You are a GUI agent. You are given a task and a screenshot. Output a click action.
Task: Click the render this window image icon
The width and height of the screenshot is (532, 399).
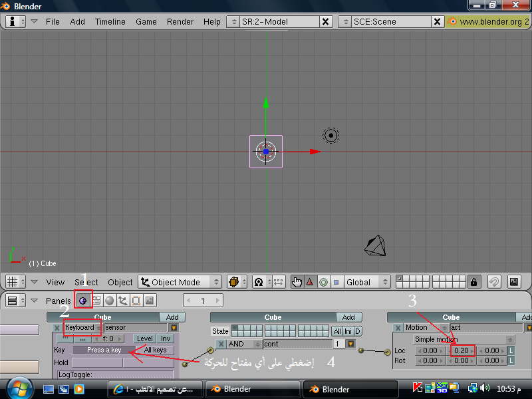(x=514, y=282)
